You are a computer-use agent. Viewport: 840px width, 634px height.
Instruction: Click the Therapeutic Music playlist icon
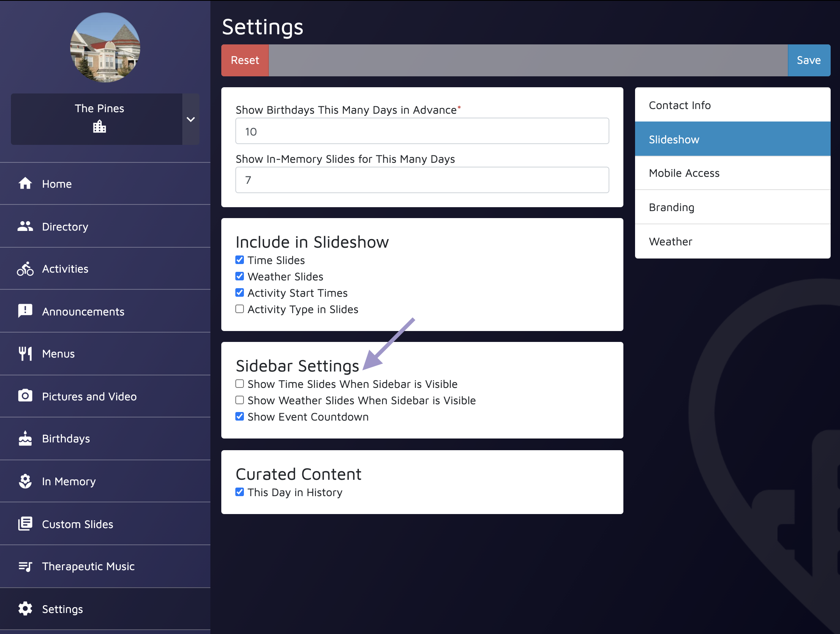25,566
